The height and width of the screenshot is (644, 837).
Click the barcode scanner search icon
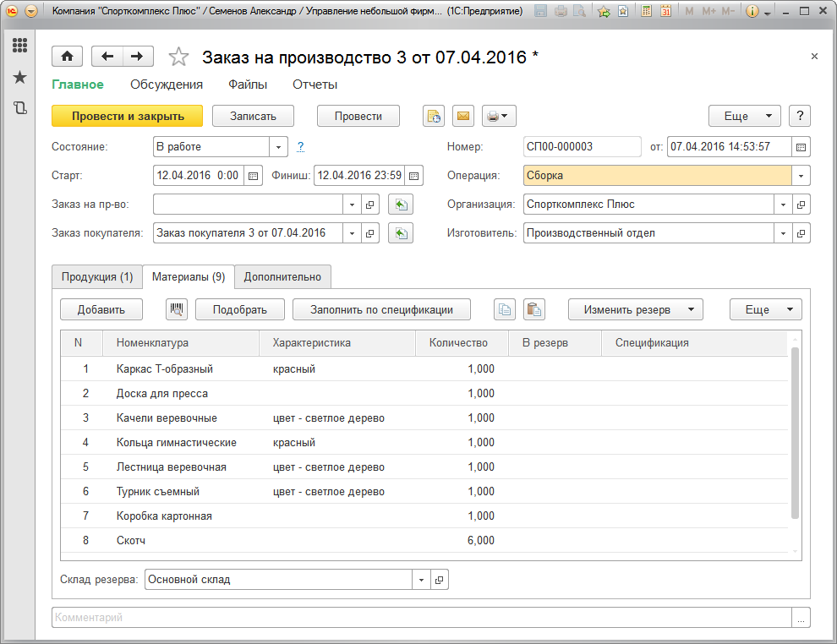(x=177, y=309)
